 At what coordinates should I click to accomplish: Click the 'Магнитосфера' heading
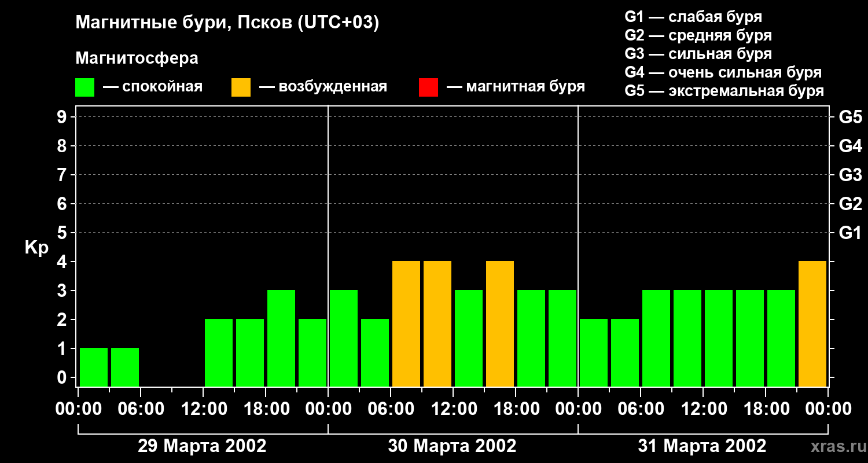click(137, 58)
